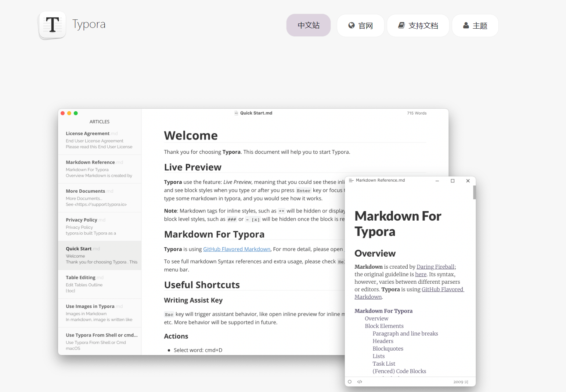Open GitHub Flavored Markdown link in Quick Start
566x392 pixels.
[237, 249]
